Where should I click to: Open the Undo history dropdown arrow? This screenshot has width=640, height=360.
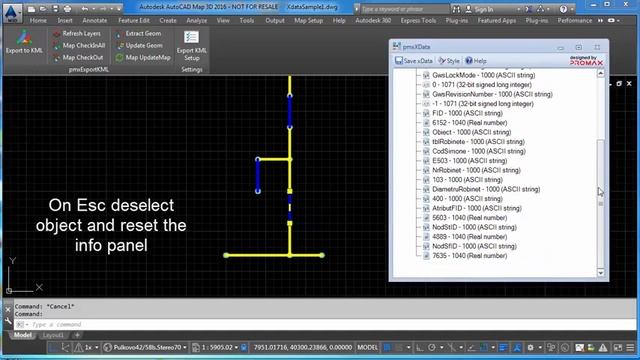(x=93, y=9)
